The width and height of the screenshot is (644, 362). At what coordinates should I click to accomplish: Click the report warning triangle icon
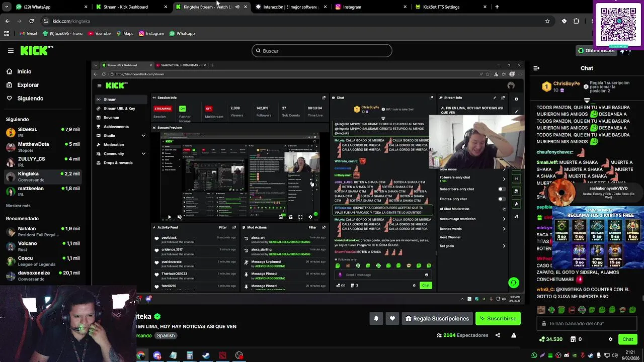(514, 335)
